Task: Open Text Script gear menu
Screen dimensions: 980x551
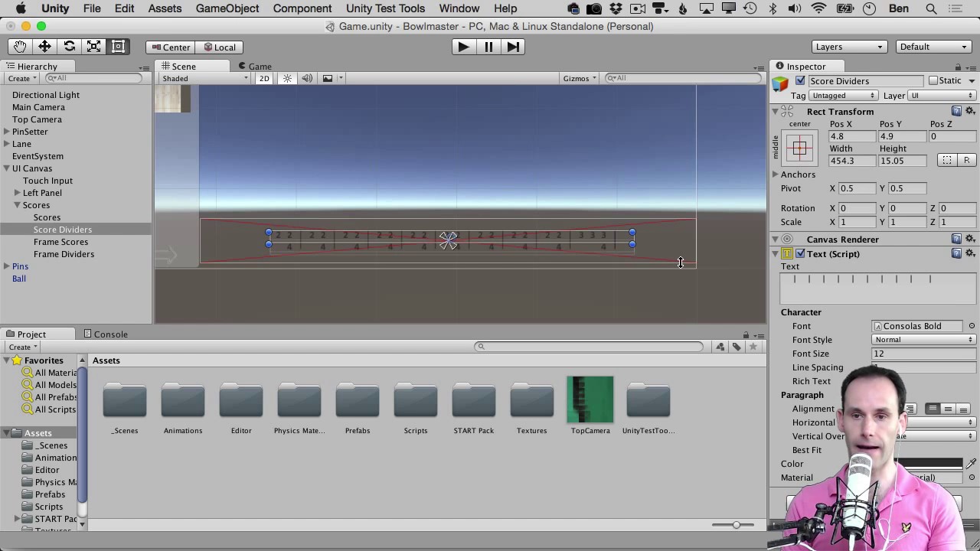Action: pos(970,253)
